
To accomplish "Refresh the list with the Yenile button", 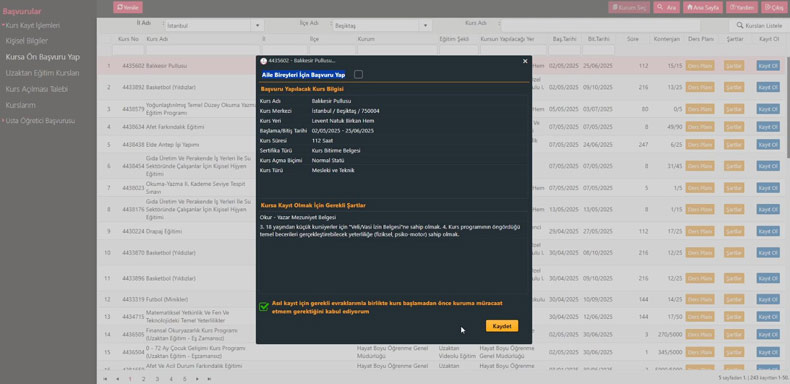I will [x=128, y=7].
